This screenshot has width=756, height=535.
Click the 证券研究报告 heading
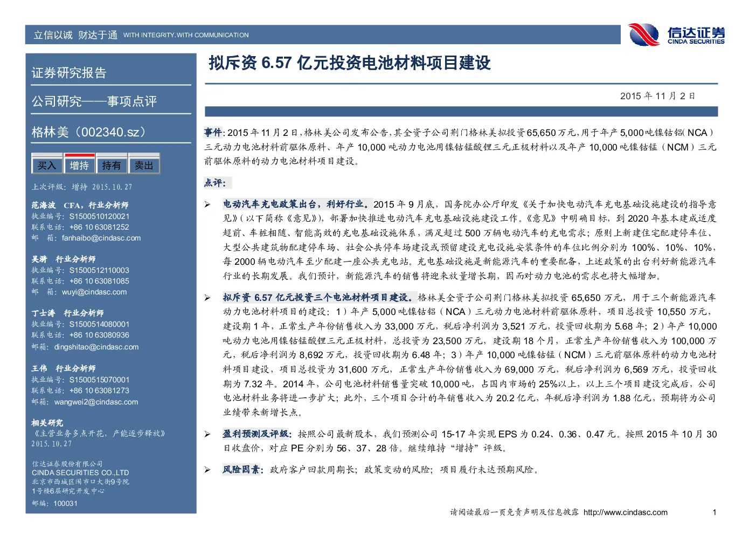(69, 73)
